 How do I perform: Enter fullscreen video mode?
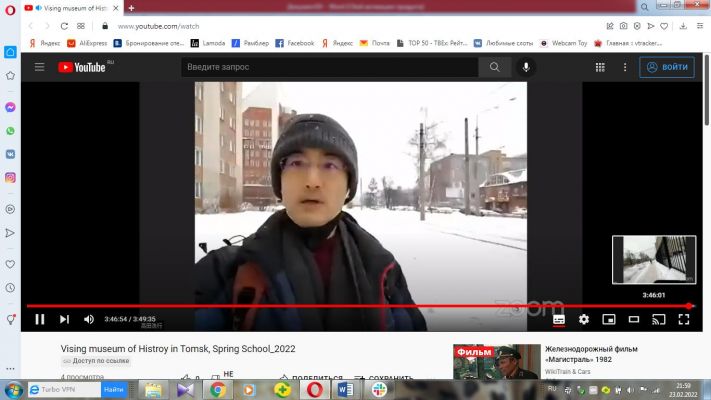click(x=684, y=319)
